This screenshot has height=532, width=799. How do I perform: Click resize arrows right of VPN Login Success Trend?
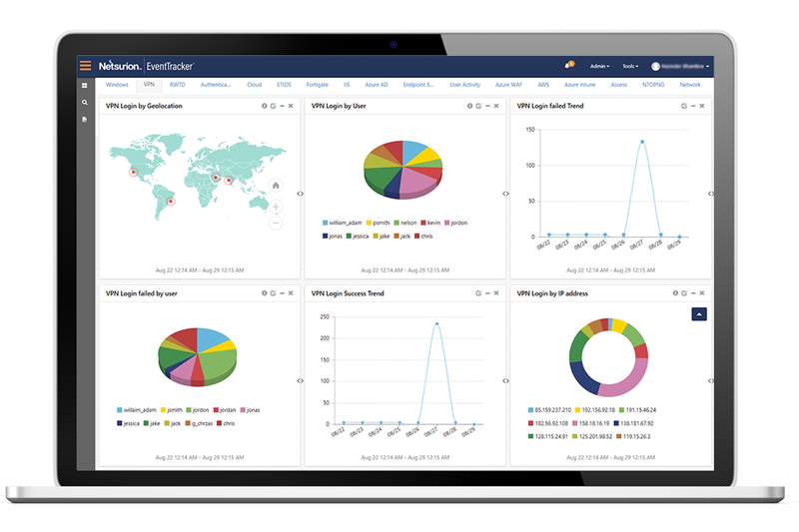click(505, 381)
